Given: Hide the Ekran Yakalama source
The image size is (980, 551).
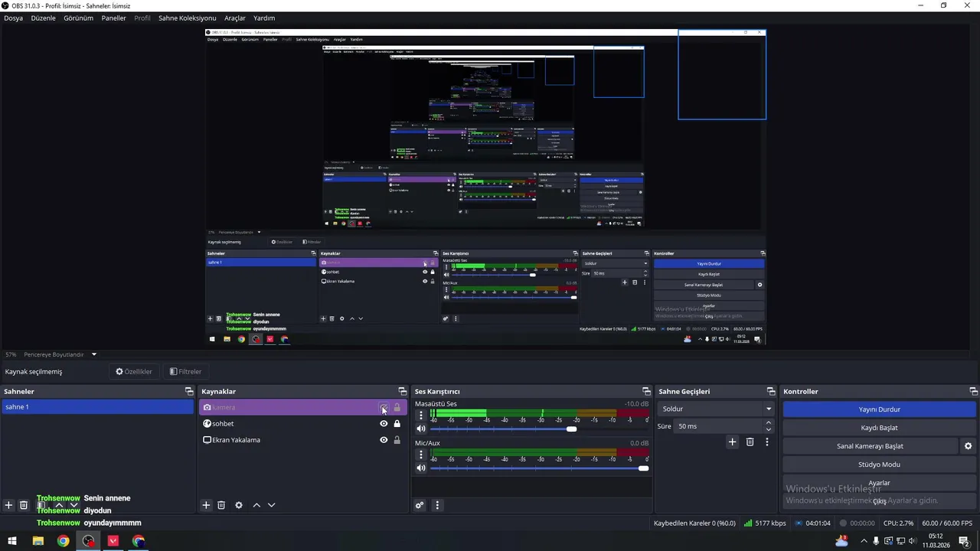Looking at the screenshot, I should point(384,440).
